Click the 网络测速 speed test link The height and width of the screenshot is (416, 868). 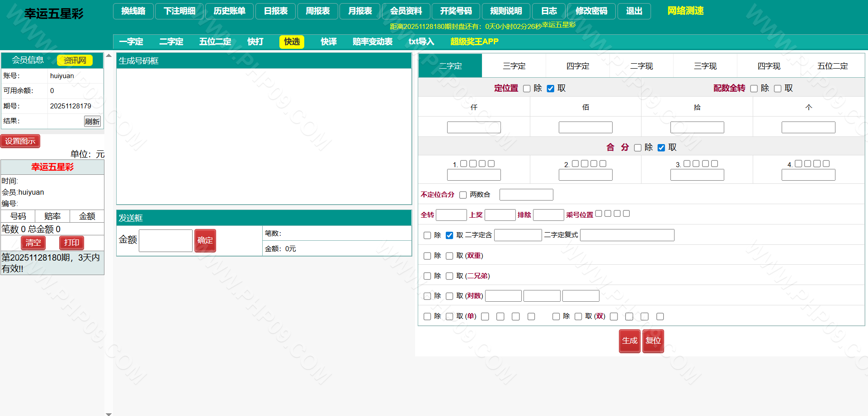pos(685,11)
